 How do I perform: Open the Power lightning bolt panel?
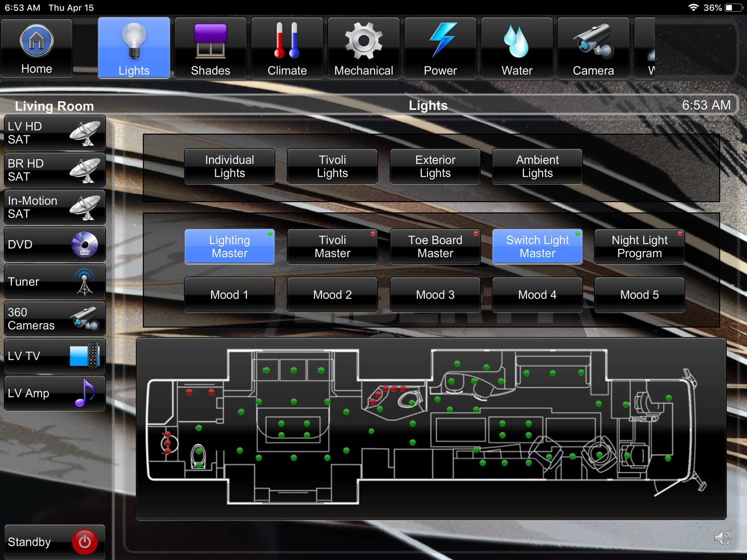pos(440,48)
